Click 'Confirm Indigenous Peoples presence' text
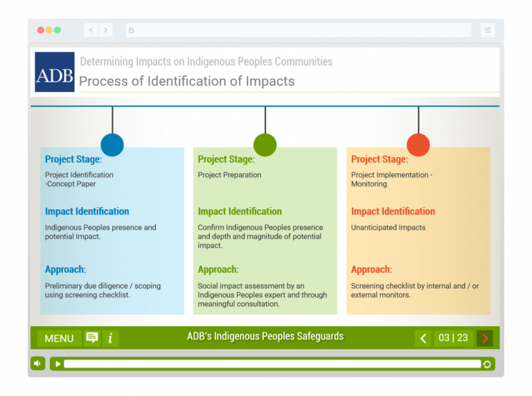 point(260,228)
